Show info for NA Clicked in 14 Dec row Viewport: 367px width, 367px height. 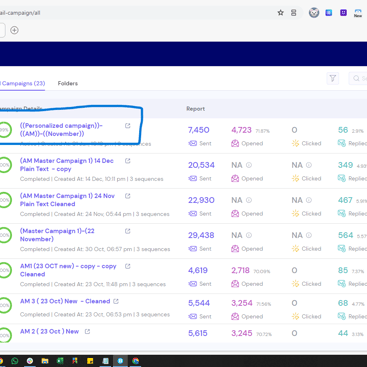309,165
